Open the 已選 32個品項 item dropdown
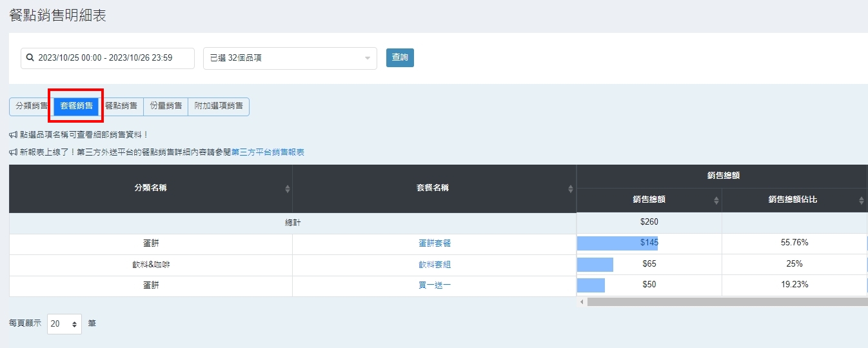This screenshot has width=868, height=348. point(290,58)
